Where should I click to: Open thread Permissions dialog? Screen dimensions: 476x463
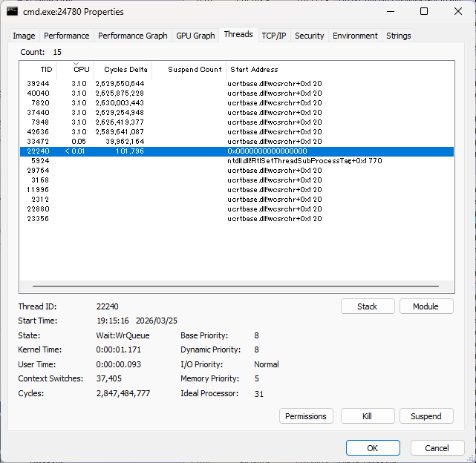(x=306, y=416)
